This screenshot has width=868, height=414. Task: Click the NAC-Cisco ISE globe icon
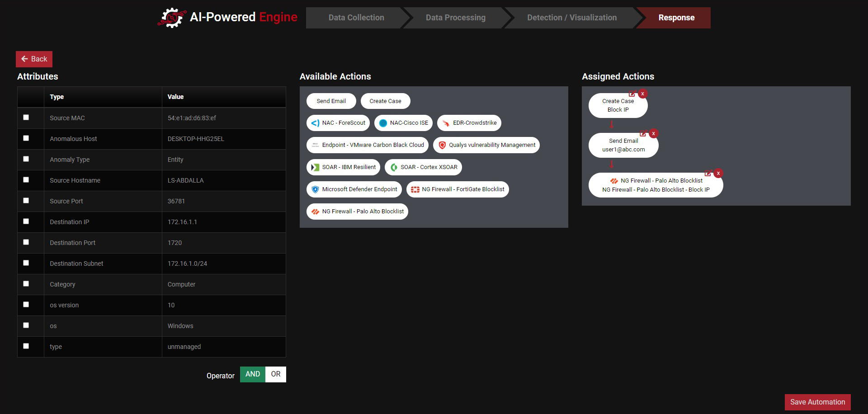coord(383,123)
